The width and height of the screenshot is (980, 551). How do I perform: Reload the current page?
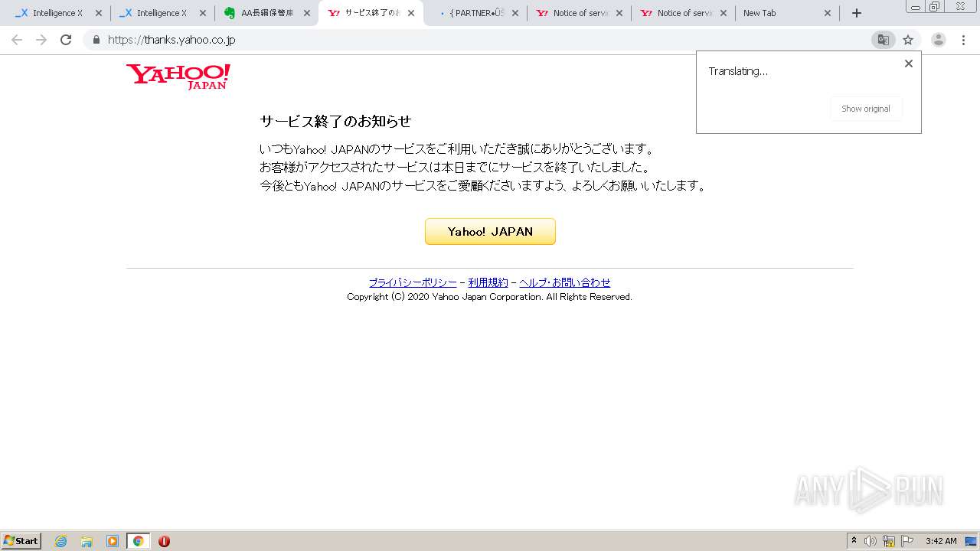tap(66, 40)
